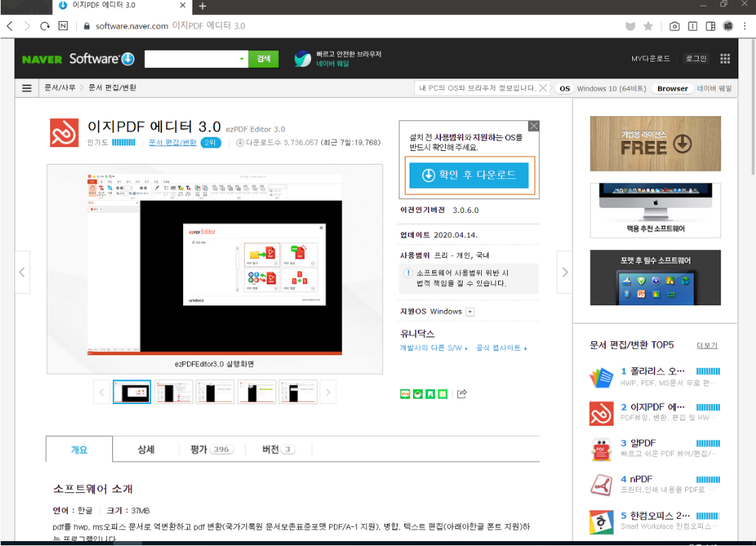Open the share export arrow icon
This screenshot has height=546, width=756.
(462, 394)
